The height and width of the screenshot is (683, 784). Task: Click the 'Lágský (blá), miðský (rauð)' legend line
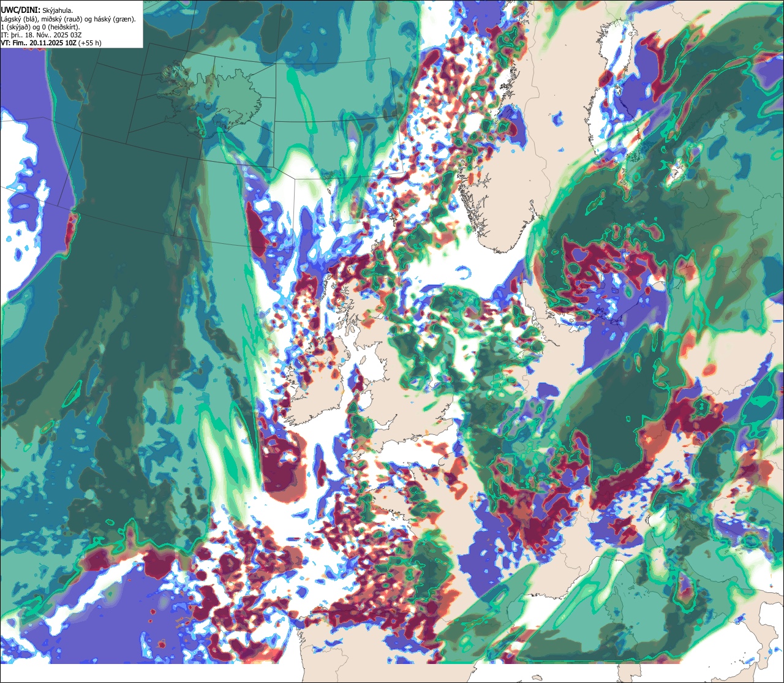(69, 19)
